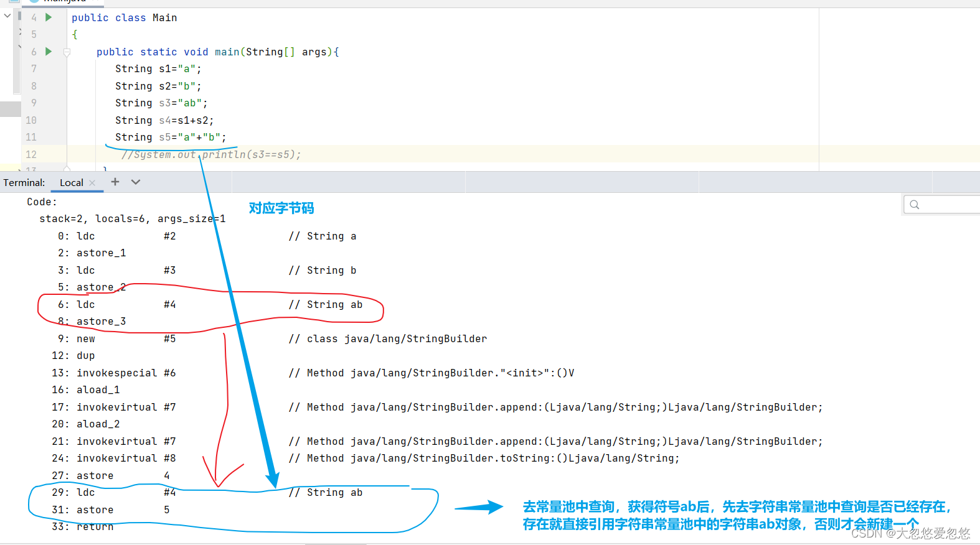Image resolution: width=980 pixels, height=545 pixels.
Task: Click the // class java/lang/StringBuilder comment
Action: click(388, 338)
